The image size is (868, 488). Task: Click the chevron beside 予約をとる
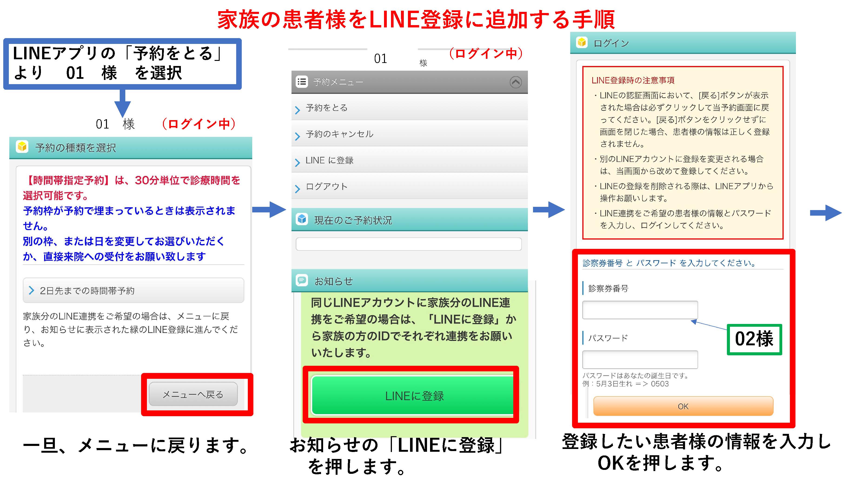click(297, 110)
